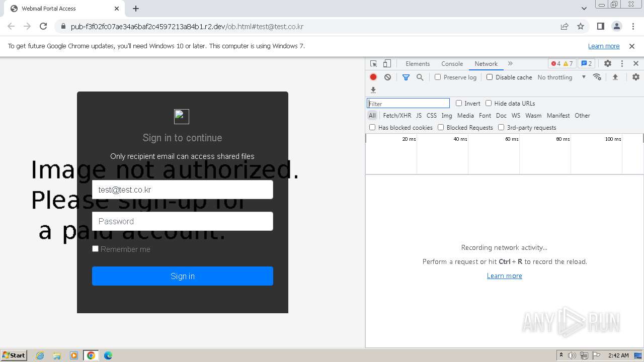644x362 pixels.
Task: Click the blue Sign in button
Action: (x=183, y=276)
